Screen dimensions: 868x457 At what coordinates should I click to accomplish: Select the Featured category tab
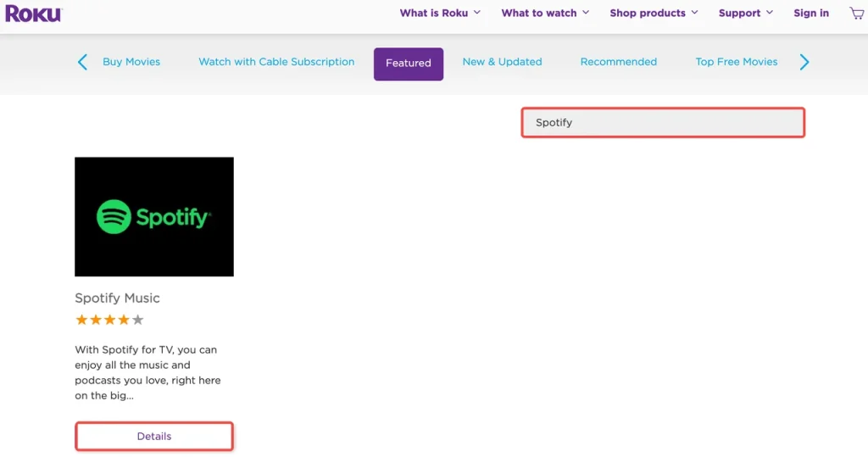click(x=409, y=64)
